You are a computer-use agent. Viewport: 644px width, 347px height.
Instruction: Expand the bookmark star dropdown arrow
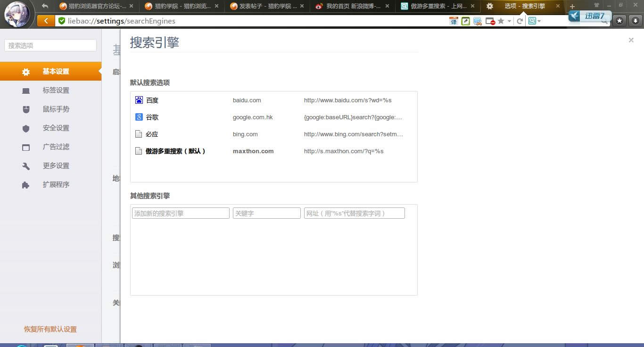(509, 21)
